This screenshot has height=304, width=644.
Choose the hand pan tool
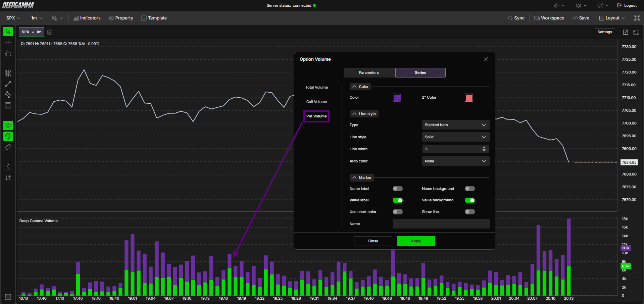coord(8,53)
